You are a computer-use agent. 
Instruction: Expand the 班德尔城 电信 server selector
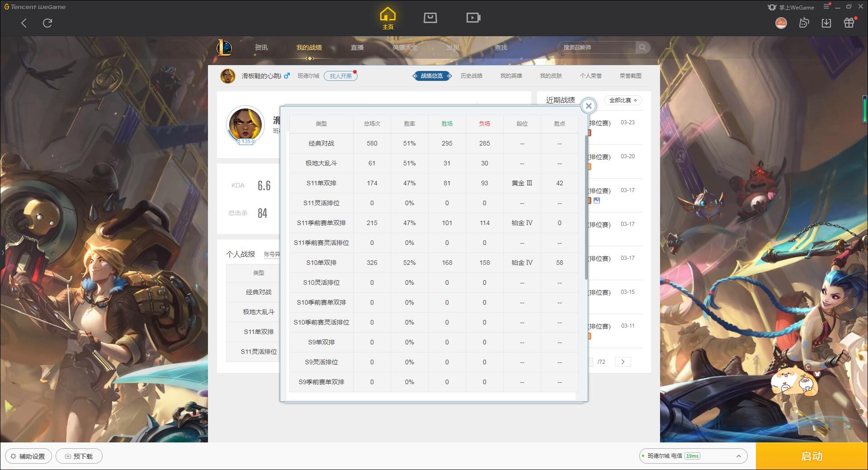tap(693, 456)
